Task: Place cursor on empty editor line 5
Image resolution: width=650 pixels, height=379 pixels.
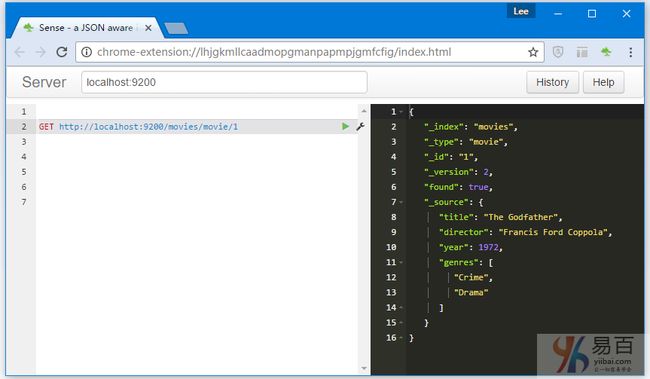Action: point(196,172)
